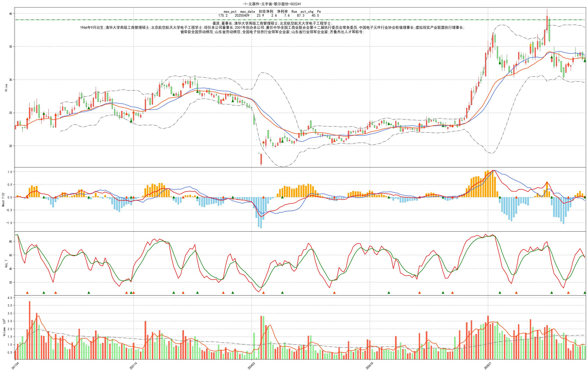Viewport: 588px width, 372px height.
Task: Click the Price y-axis label
Action: pyautogui.click(x=6, y=87)
